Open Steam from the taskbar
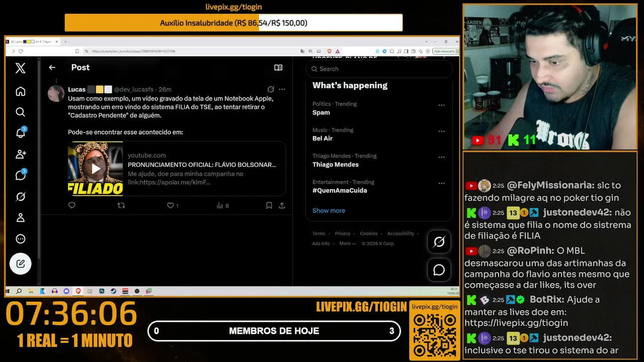The width and height of the screenshot is (644, 362). pos(113,291)
